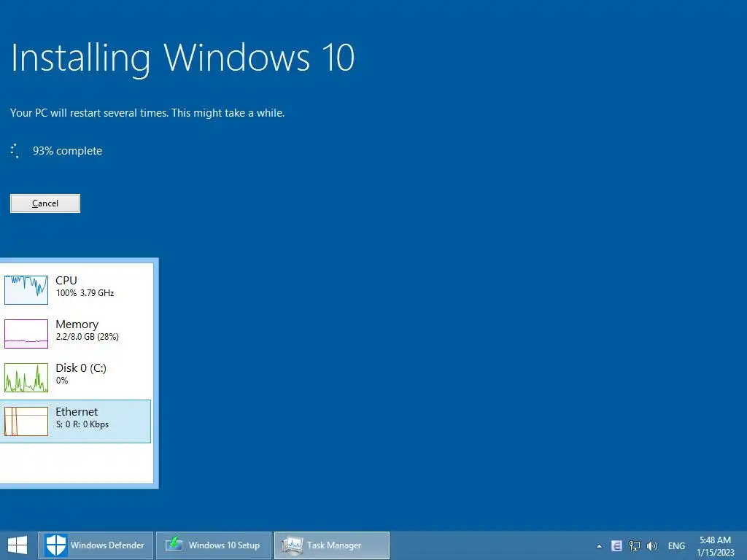Click the Ethernet throughput graph thumbnail
Viewport: 747px width, 560px height.
[26, 421]
